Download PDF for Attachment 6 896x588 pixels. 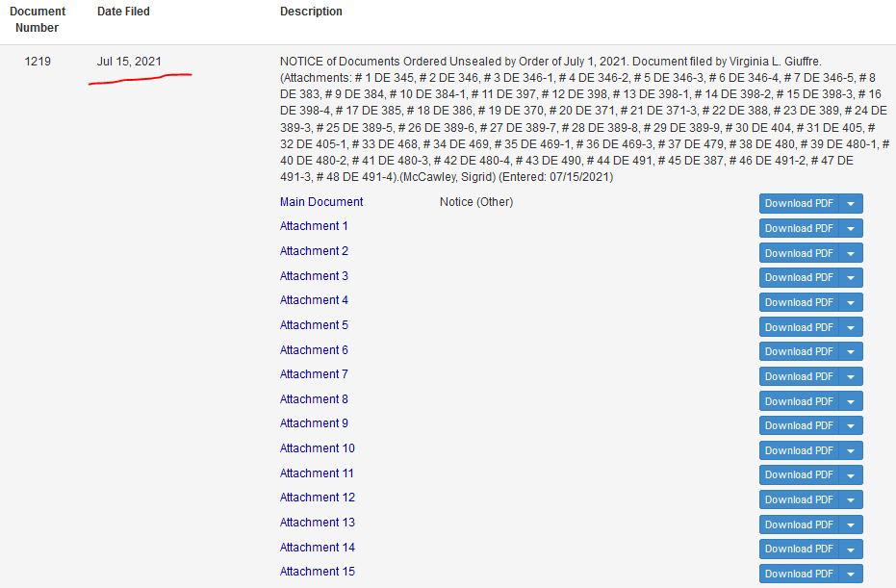point(799,351)
